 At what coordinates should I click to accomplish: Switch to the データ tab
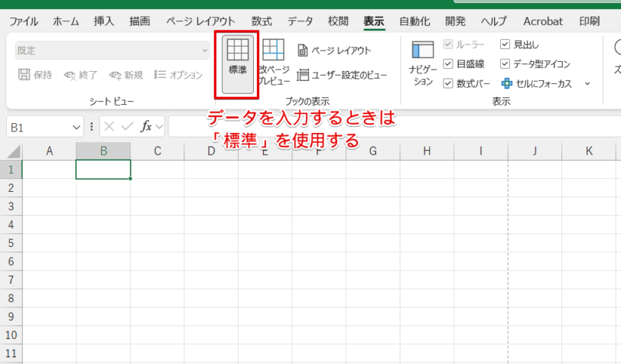click(x=300, y=21)
